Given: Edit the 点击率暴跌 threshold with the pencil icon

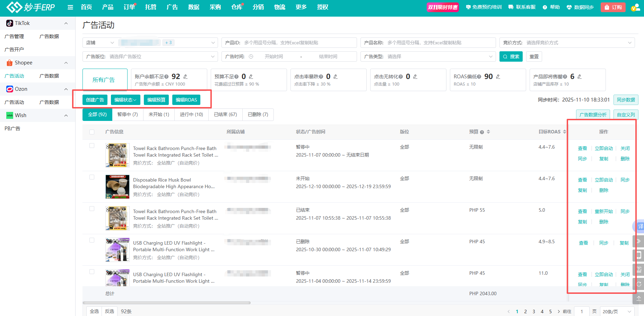Looking at the screenshot, I should [x=336, y=77].
